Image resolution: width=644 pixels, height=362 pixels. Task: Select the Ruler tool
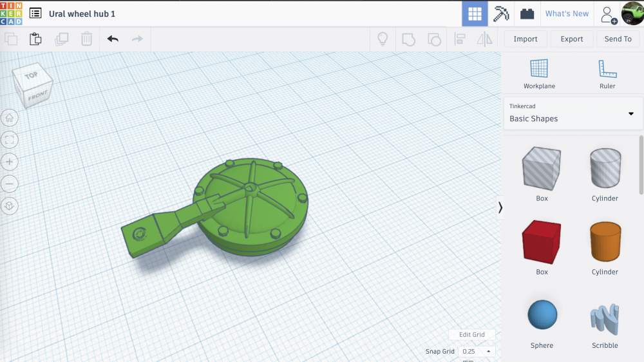607,74
